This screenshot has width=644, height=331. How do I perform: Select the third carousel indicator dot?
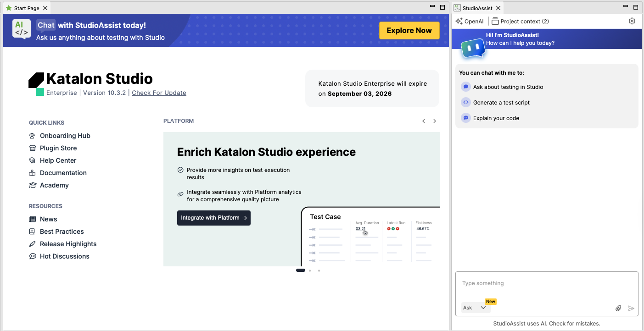[319, 270]
